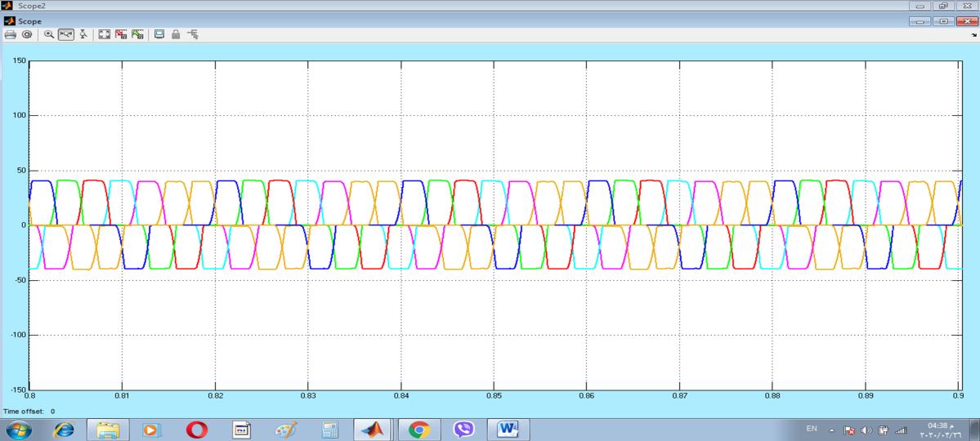This screenshot has height=441, width=980.
Task: Click y-axis label 0
Action: [x=24, y=225]
